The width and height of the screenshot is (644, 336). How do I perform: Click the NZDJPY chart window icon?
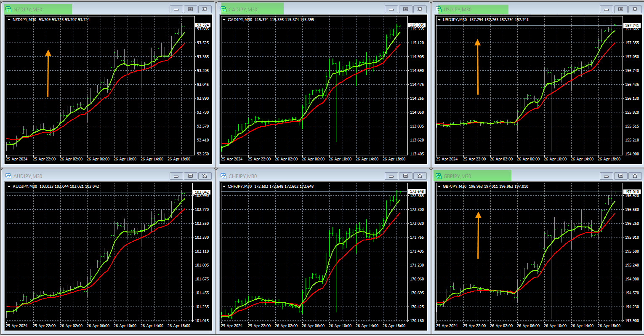click(8, 9)
